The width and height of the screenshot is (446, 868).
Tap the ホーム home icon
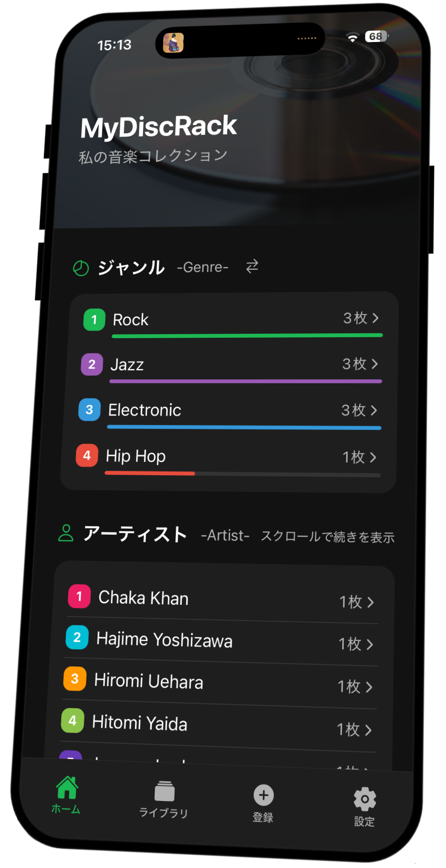point(66,788)
